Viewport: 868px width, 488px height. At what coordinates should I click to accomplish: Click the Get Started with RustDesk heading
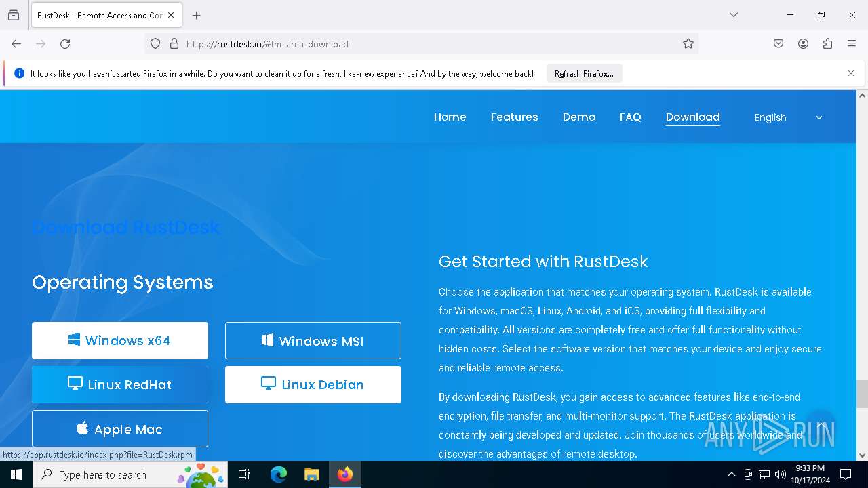tap(543, 262)
